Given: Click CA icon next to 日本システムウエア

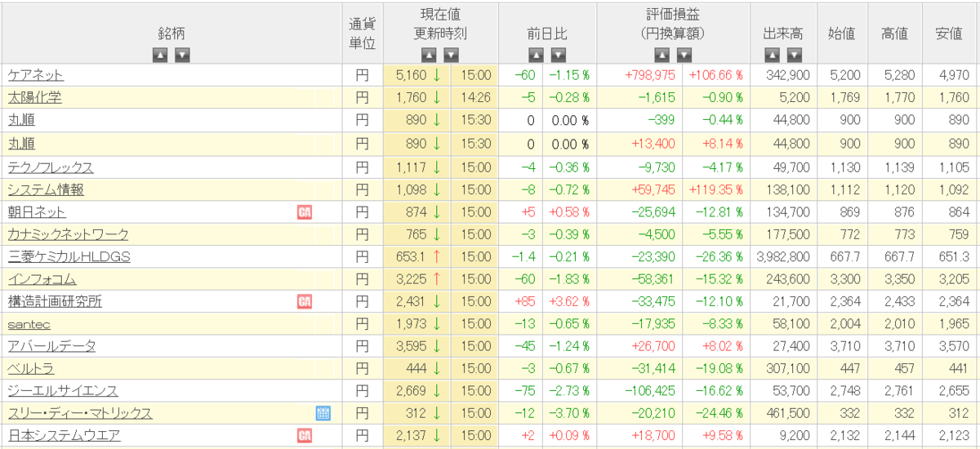Looking at the screenshot, I should coord(305,436).
